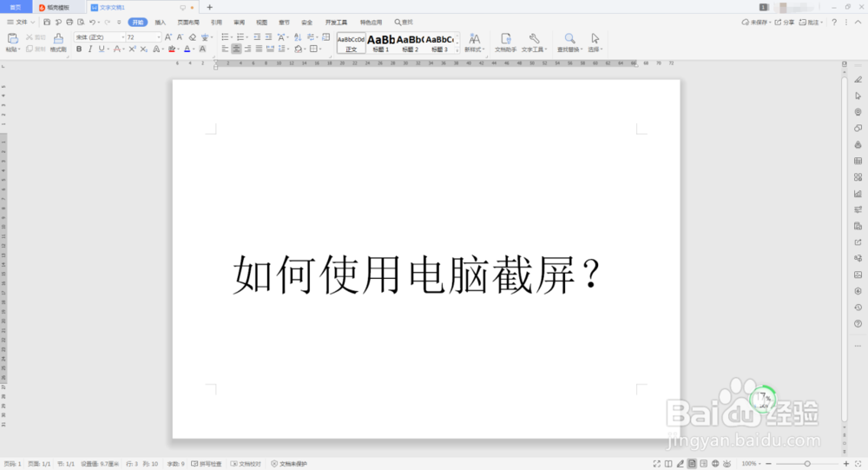
Task: Adjust the zoom slider handle
Action: (807, 464)
